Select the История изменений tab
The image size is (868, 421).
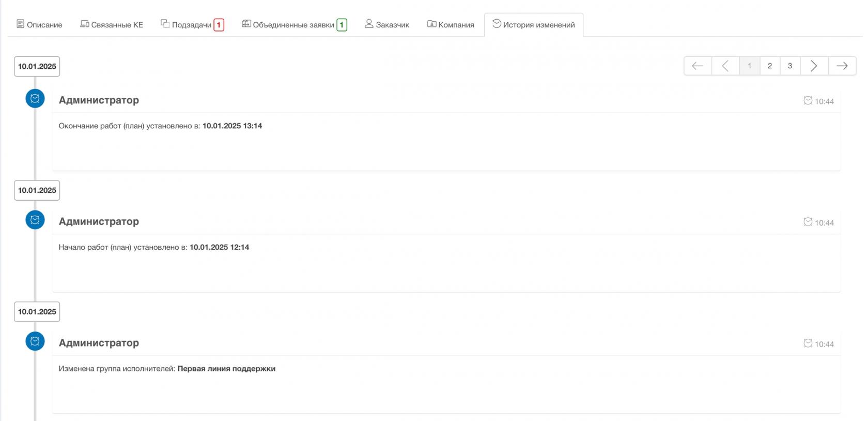click(534, 25)
